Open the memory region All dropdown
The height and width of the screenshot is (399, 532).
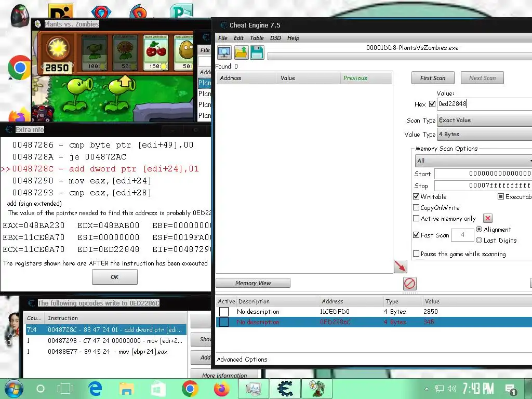473,161
